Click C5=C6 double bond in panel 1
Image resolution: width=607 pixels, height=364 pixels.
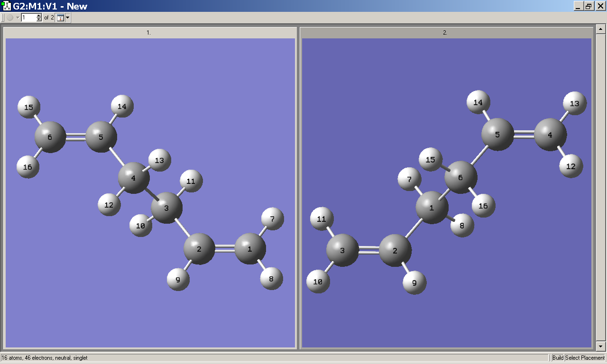(76, 137)
